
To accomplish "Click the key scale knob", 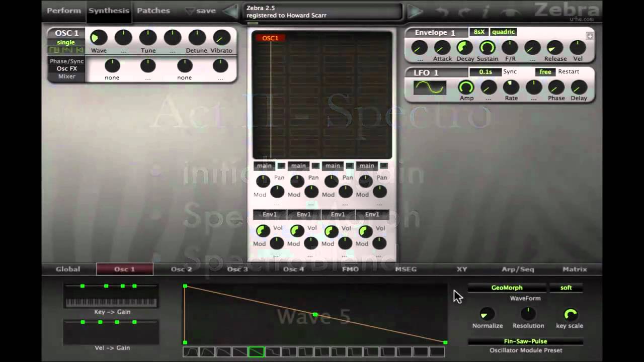I will pos(570,314).
